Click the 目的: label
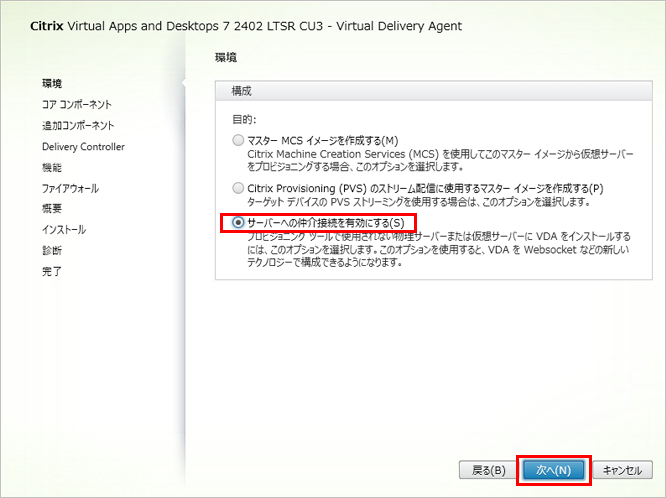 [x=243, y=118]
